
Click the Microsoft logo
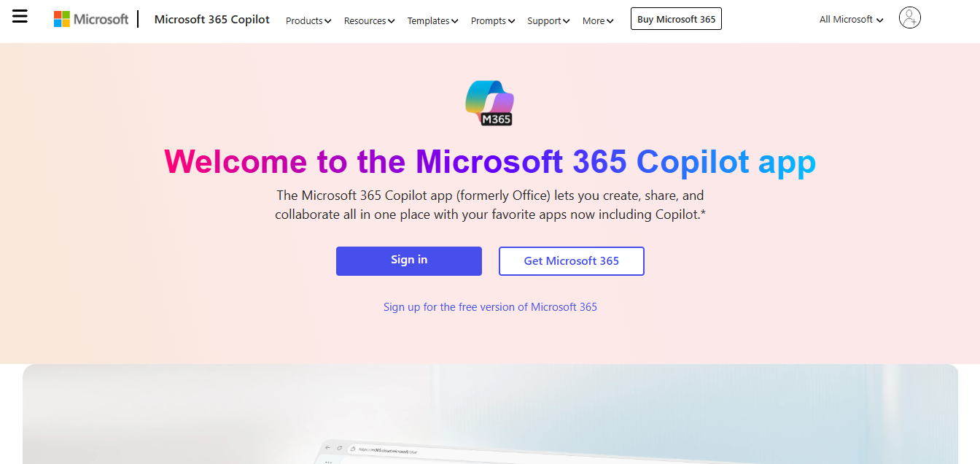tap(91, 19)
